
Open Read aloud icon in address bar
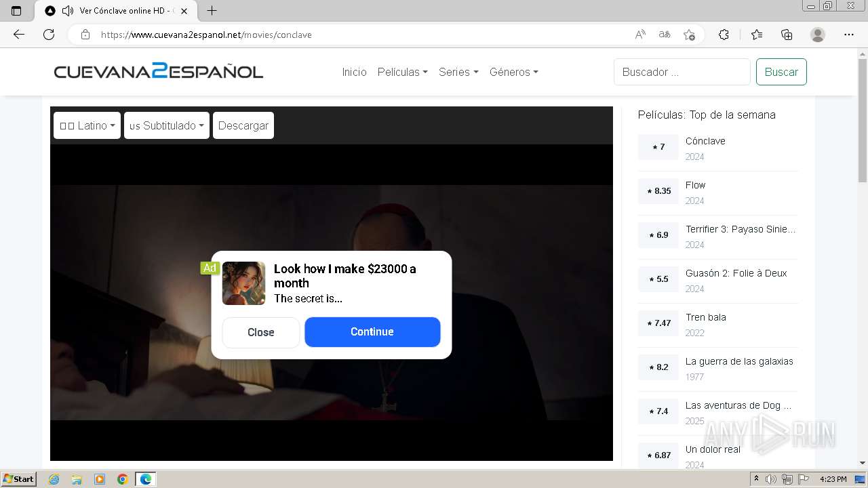pyautogui.click(x=640, y=35)
